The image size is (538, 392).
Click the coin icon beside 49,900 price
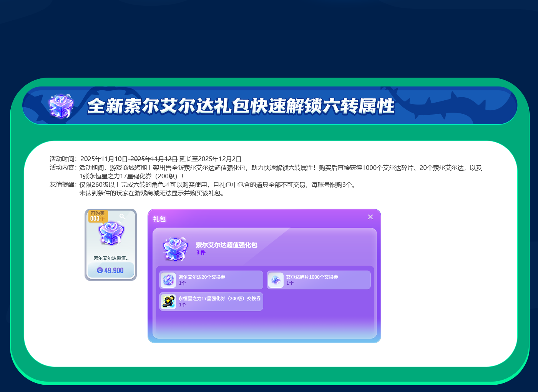tap(100, 270)
